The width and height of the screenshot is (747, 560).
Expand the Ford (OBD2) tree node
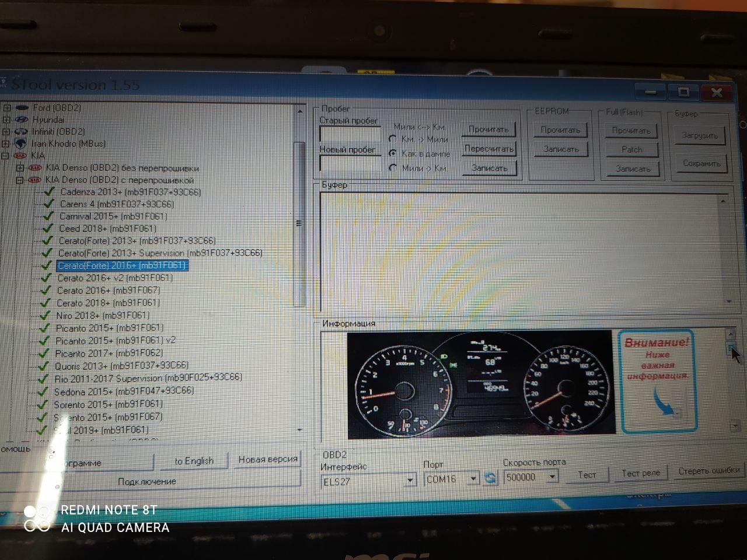point(7,108)
